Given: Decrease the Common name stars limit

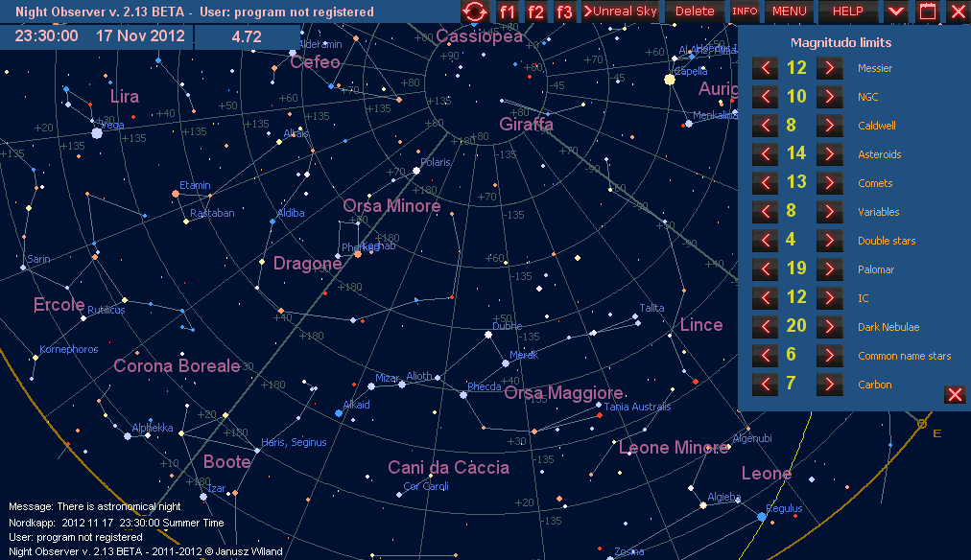Looking at the screenshot, I should [x=766, y=356].
